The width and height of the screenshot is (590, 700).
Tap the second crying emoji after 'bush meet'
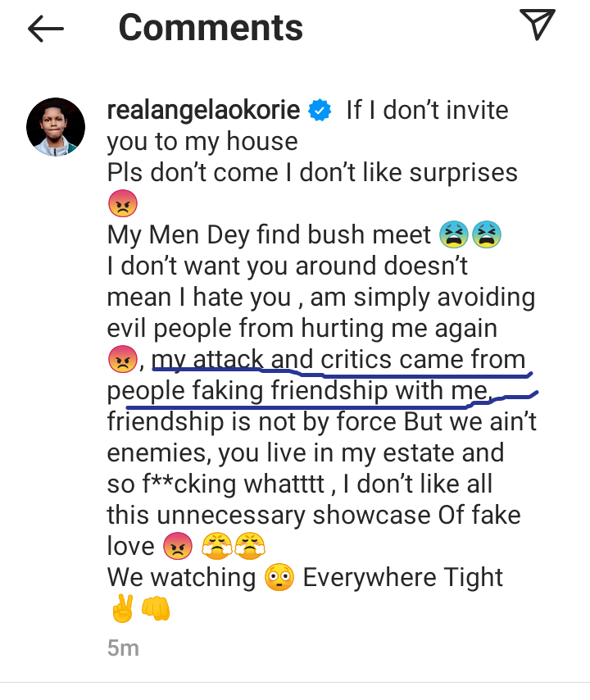[487, 234]
